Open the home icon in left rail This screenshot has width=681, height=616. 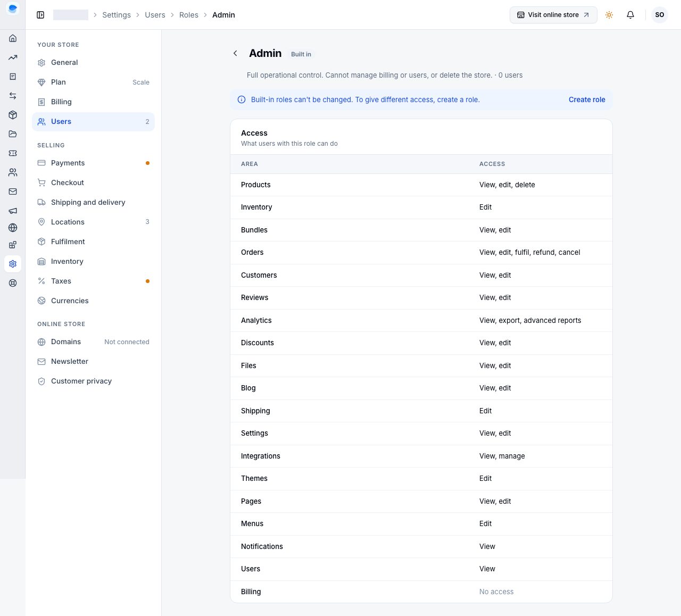click(13, 38)
